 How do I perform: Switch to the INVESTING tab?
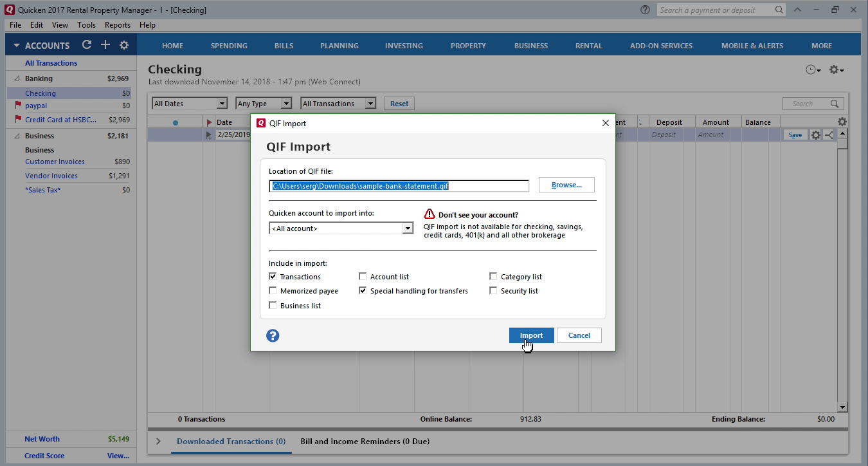[404, 46]
